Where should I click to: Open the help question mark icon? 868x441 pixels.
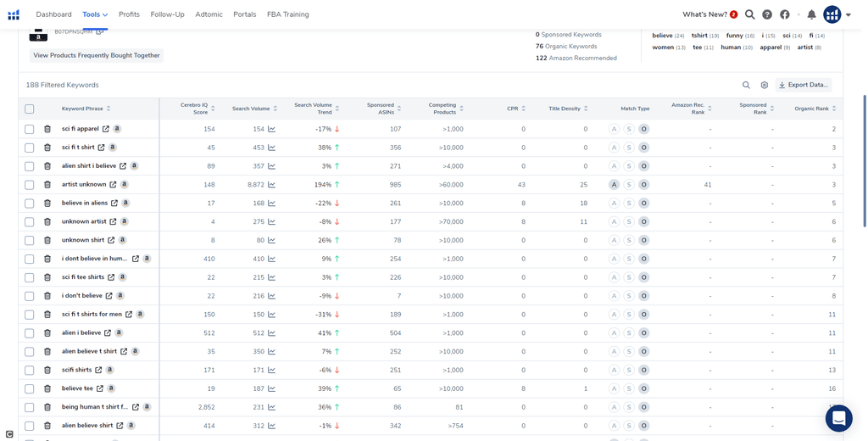[x=767, y=14]
